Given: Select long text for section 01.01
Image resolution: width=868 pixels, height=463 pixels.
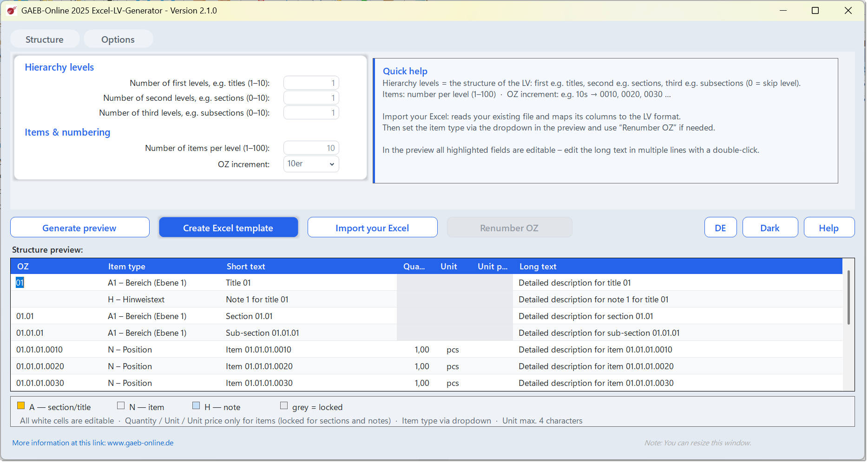Looking at the screenshot, I should pyautogui.click(x=678, y=316).
